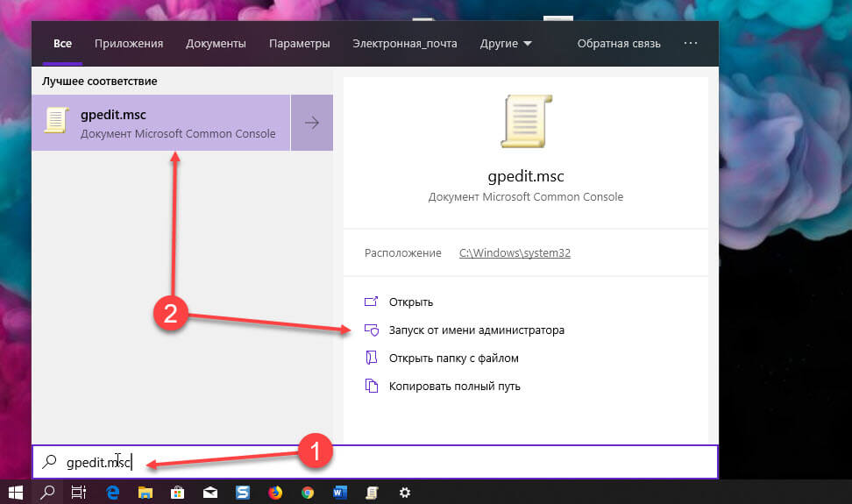Open the gpedit.msc best match result

click(160, 123)
